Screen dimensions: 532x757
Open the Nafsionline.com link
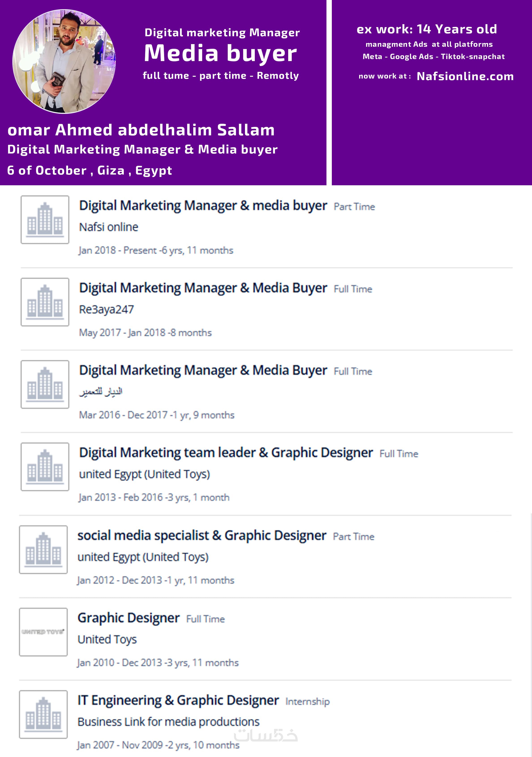[465, 77]
